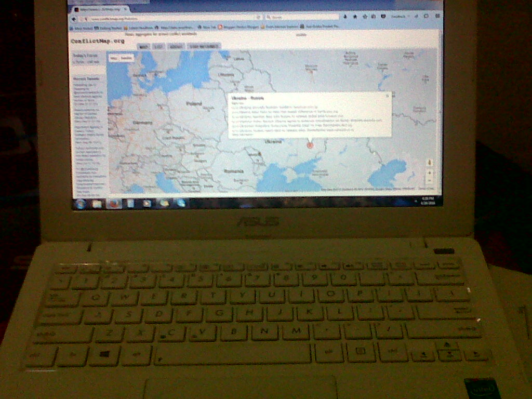Open the LIST tab beside MAP

158,46
